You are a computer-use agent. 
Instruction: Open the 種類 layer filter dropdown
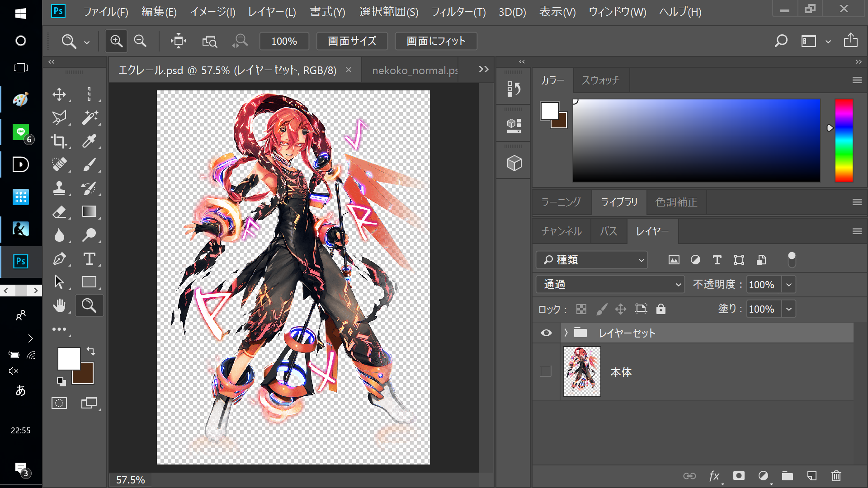coord(591,260)
